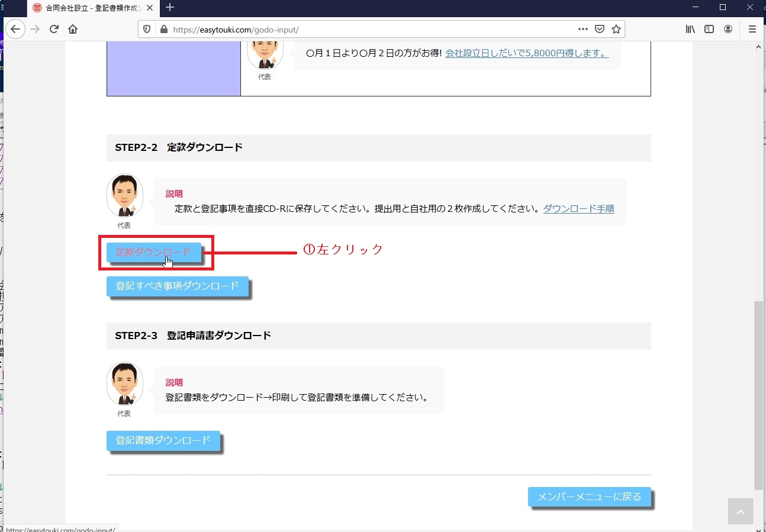Click the 登記すべき事項ダウンロード button
The image size is (766, 532).
177,286
